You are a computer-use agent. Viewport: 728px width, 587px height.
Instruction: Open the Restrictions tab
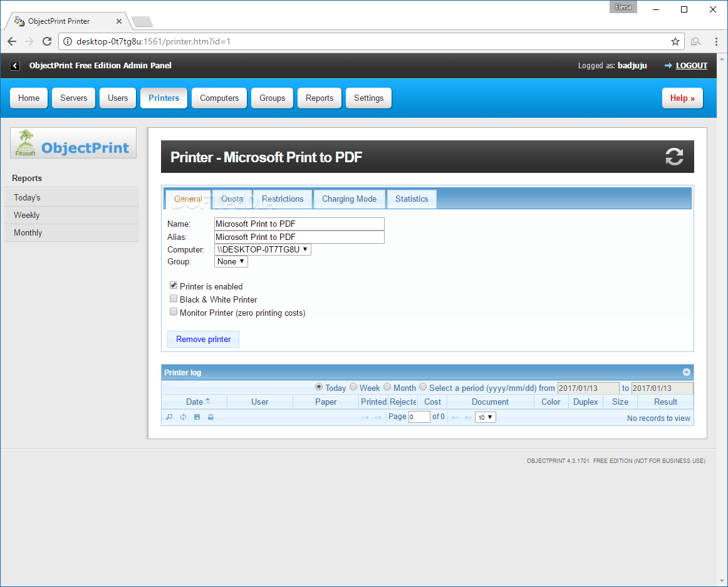pos(283,199)
